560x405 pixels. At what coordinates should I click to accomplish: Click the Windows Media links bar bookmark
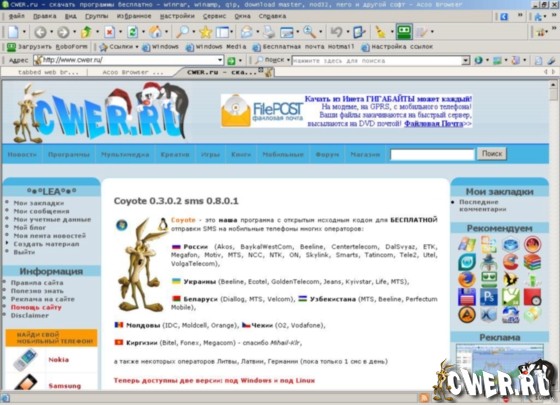pos(216,47)
